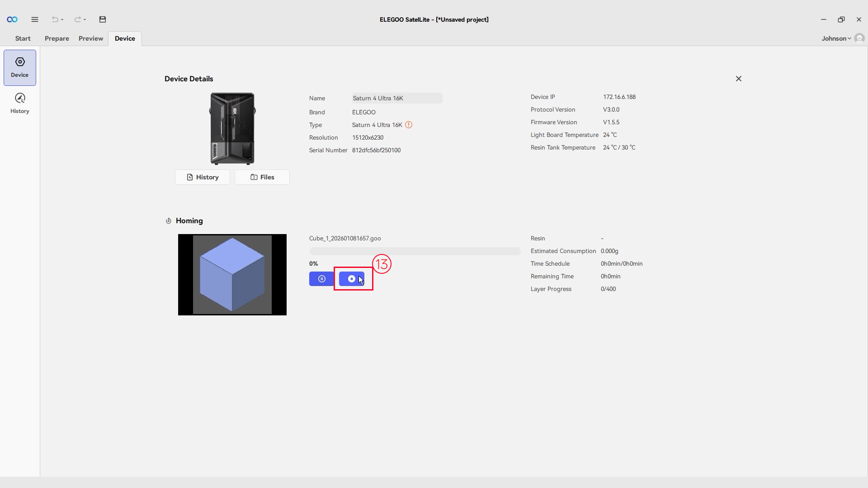Click the Resin Tank Temperature value
Image resolution: width=868 pixels, height=488 pixels.
click(x=619, y=147)
